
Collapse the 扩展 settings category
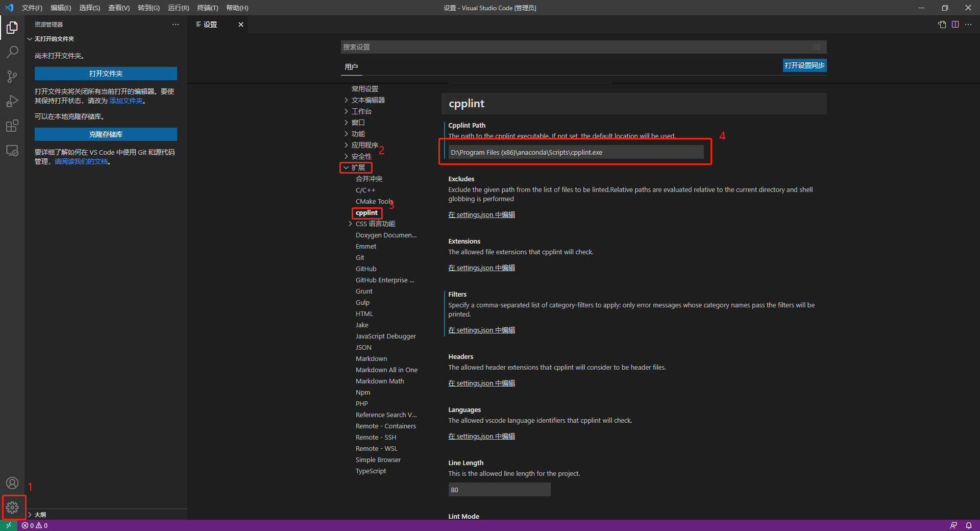(346, 167)
